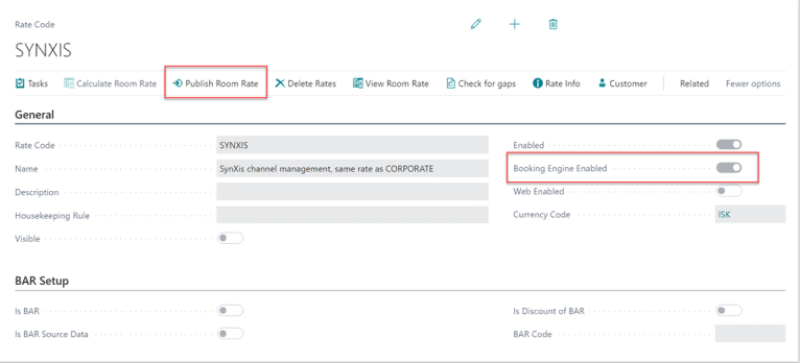This screenshot has width=800, height=363.
Task: Open View Room Rate
Action: [391, 84]
